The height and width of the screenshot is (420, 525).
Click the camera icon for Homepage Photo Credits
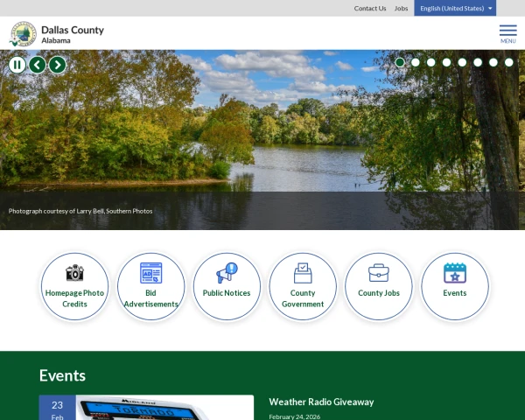coord(74,273)
